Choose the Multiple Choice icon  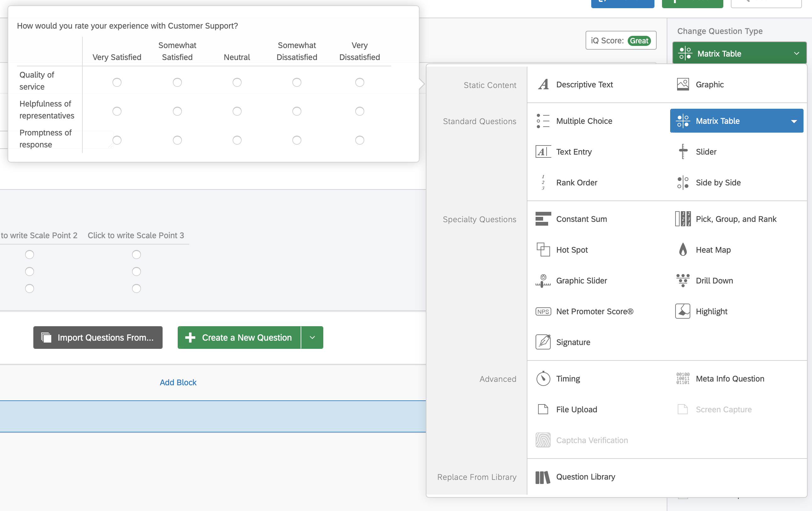pyautogui.click(x=543, y=121)
